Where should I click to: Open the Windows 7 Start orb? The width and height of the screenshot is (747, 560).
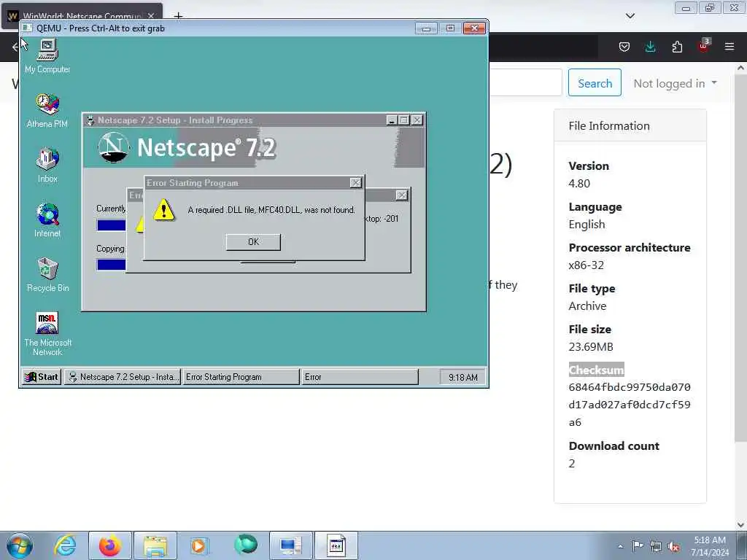20,545
